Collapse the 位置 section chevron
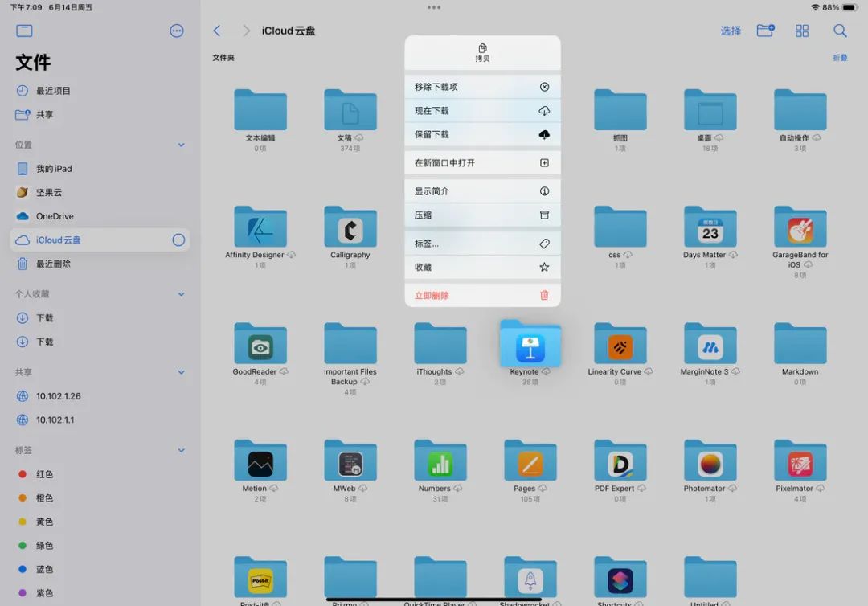The height and width of the screenshot is (606, 868). tap(181, 145)
